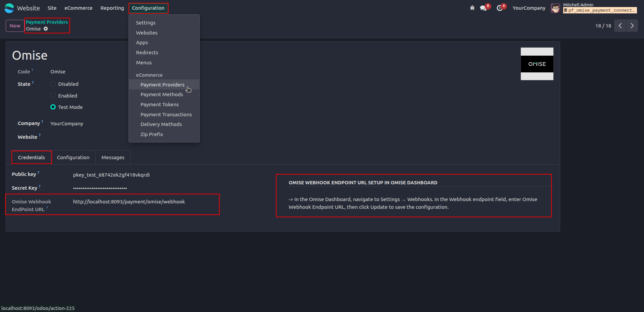Switch to the Configuration tab
Viewport: 644px width, 312px height.
(73, 158)
